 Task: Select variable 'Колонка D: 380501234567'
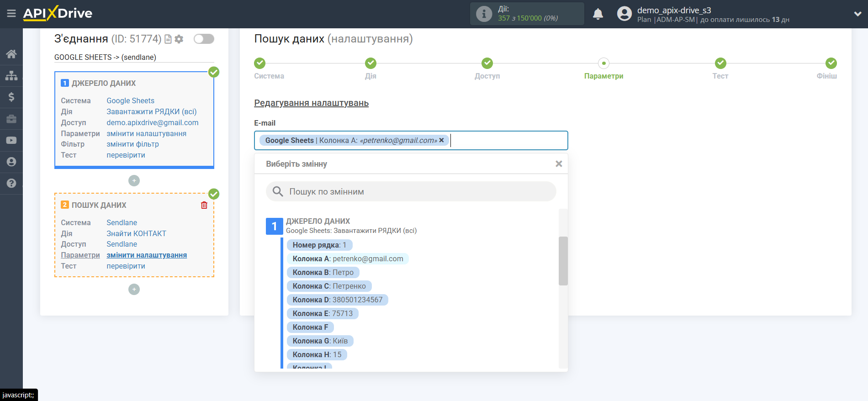(x=338, y=300)
